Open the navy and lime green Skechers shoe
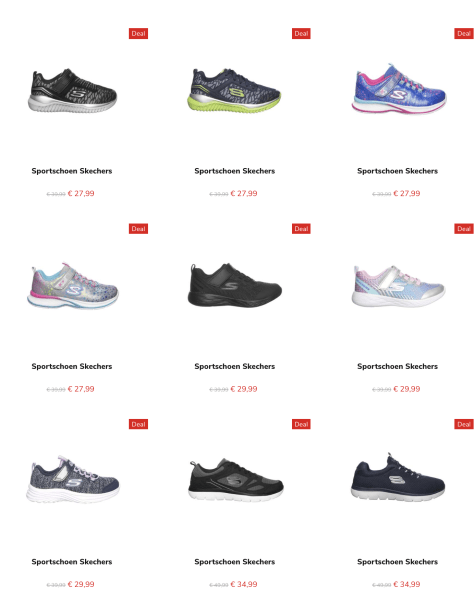Image resolution: width=475 pixels, height=613 pixels. point(234,91)
